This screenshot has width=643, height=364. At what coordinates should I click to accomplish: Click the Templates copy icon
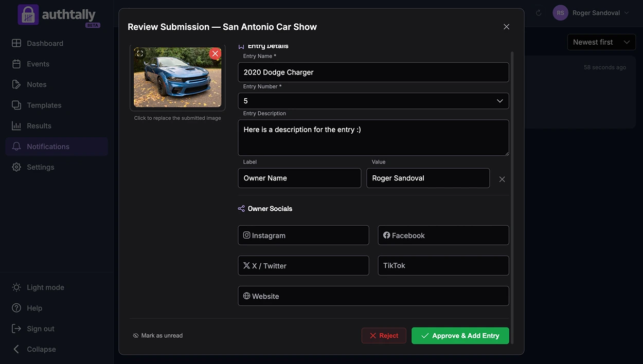click(x=16, y=105)
